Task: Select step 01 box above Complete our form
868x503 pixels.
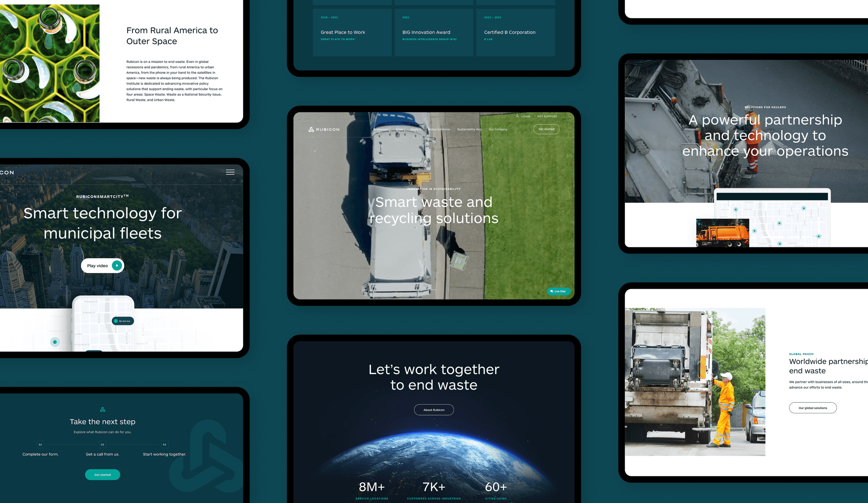Action: coord(41,444)
